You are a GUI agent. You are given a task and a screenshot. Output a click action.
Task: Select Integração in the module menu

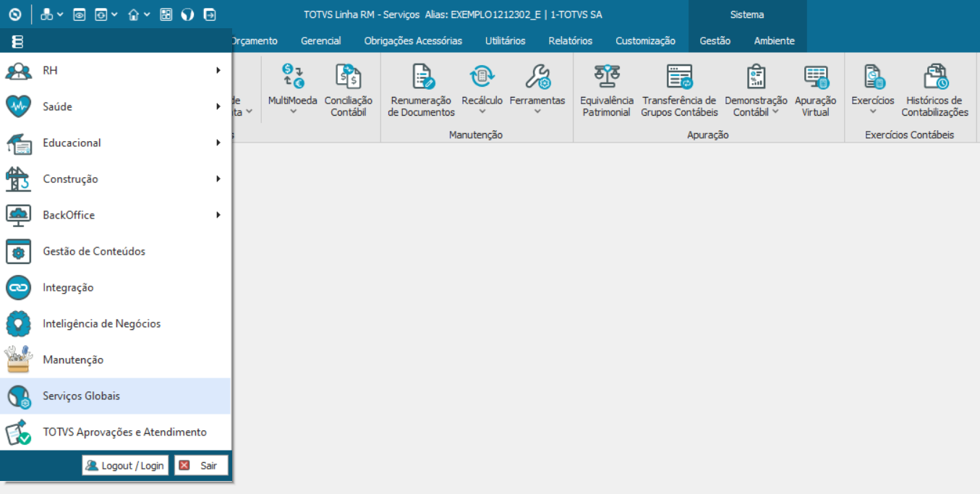click(116, 287)
